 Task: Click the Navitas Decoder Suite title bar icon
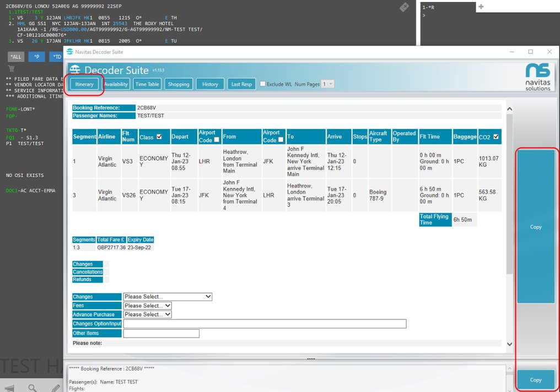pos(70,52)
